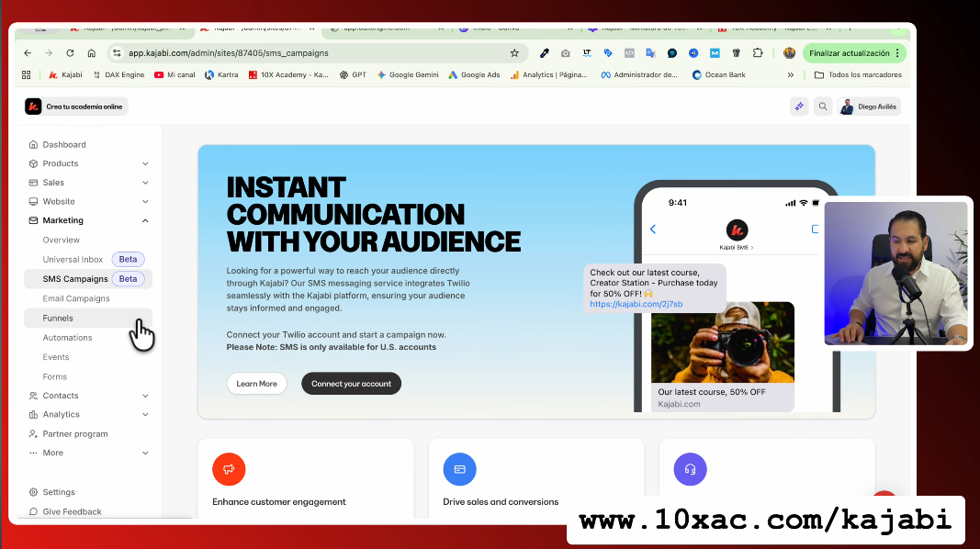
Task: Click the megaphone engagement icon
Action: (229, 469)
